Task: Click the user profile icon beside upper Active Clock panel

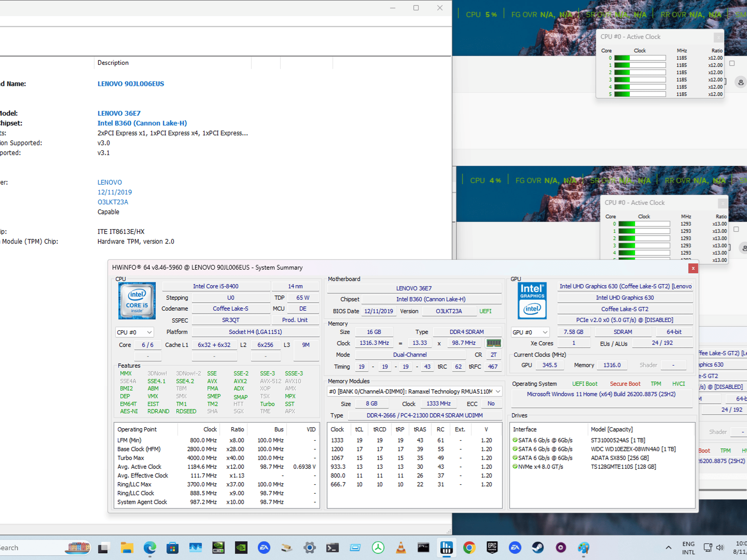Action: click(740, 82)
